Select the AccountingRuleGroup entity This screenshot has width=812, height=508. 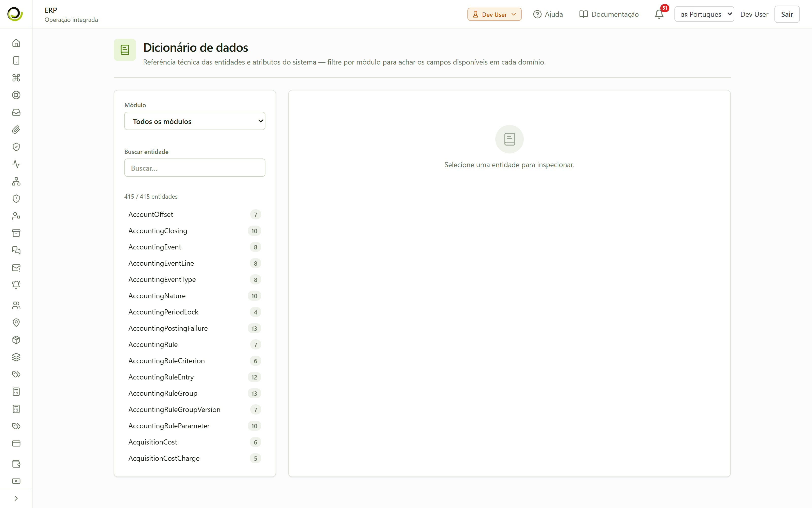195,393
